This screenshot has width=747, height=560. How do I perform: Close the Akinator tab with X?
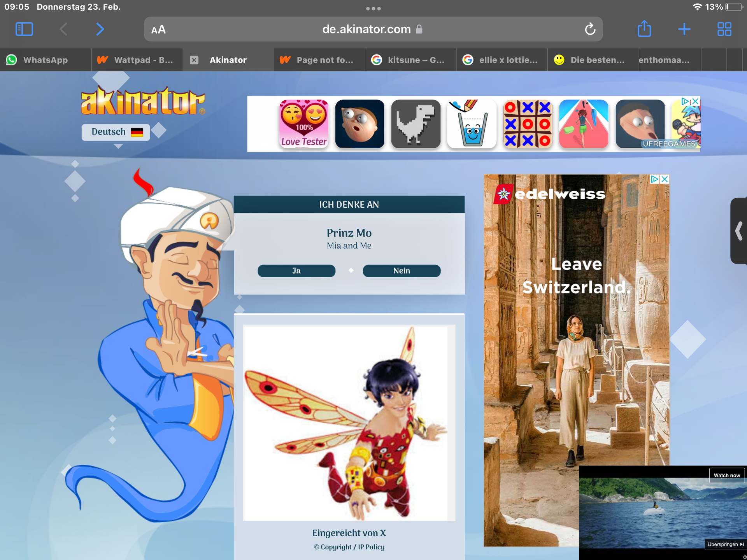[x=194, y=60]
